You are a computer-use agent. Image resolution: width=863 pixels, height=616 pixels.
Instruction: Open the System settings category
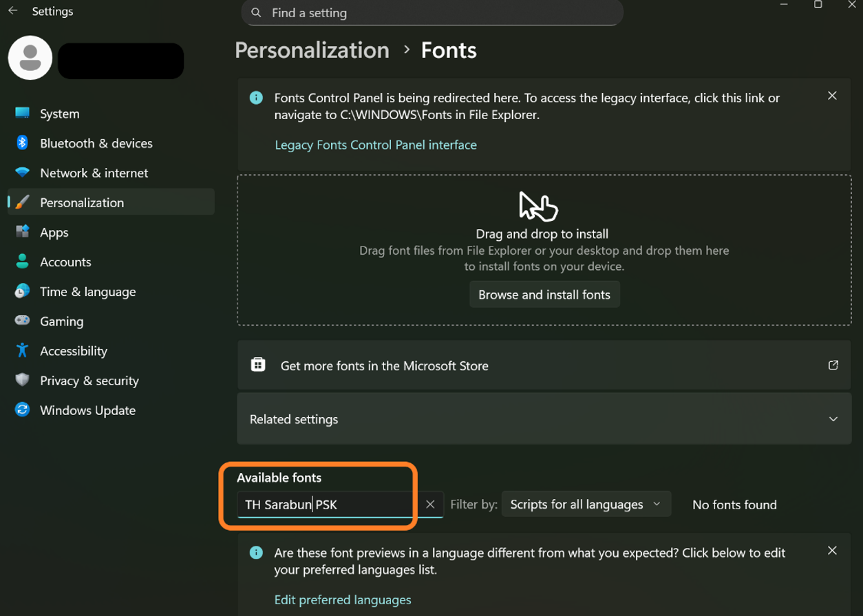coord(59,114)
